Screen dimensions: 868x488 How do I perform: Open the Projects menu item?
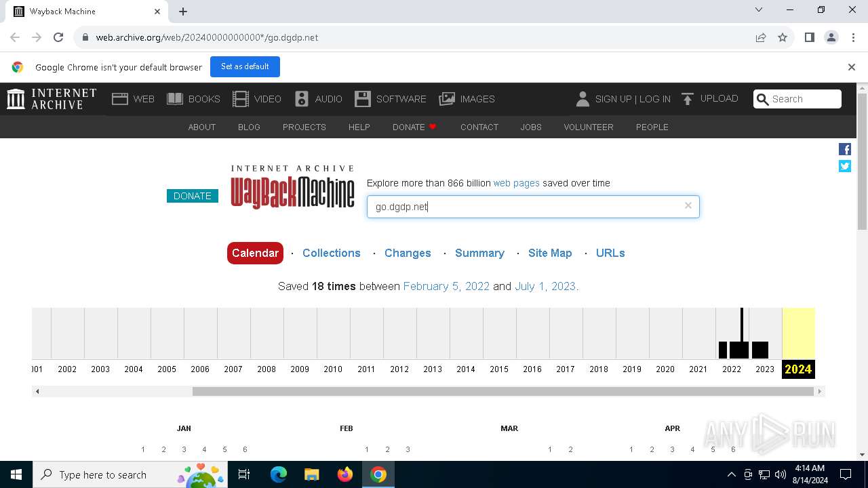coord(304,127)
